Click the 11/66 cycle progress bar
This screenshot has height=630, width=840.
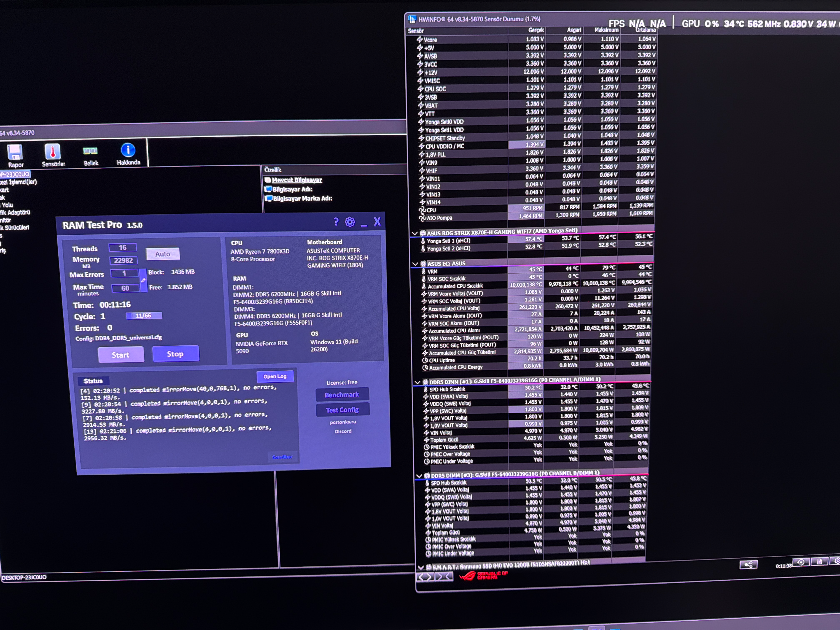pos(144,316)
